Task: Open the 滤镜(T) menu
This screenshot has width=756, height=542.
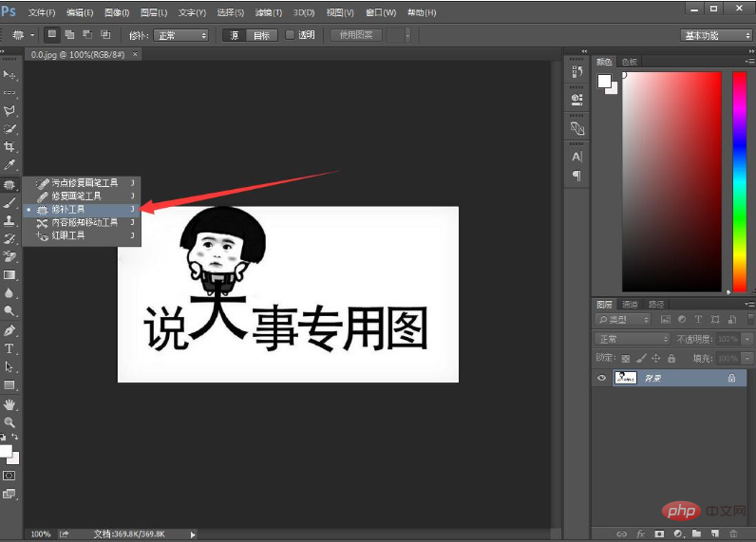Action: 268,12
